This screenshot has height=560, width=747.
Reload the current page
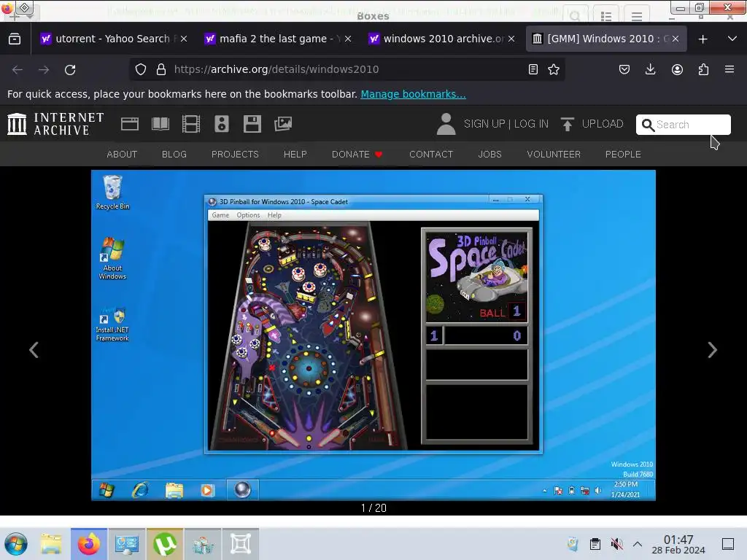pos(70,69)
